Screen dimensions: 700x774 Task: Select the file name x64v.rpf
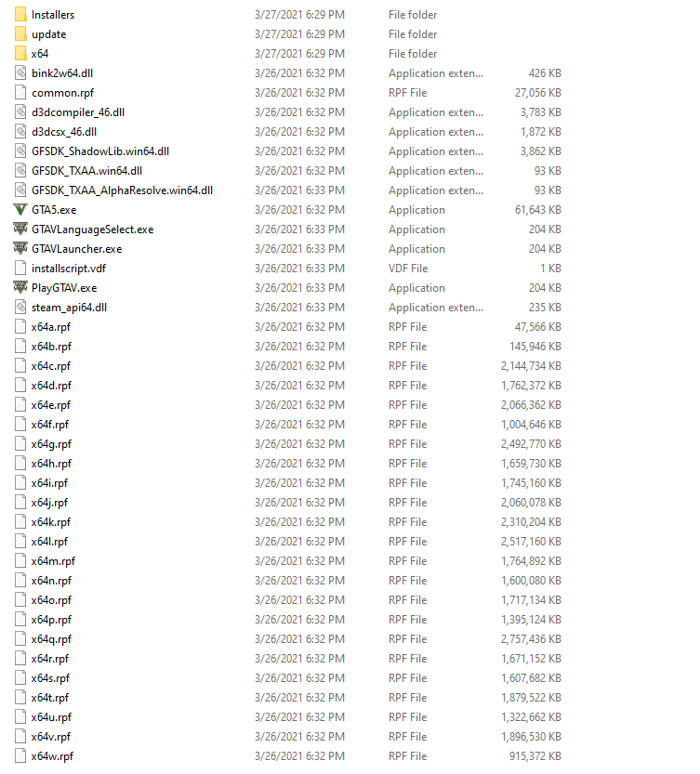[51, 737]
